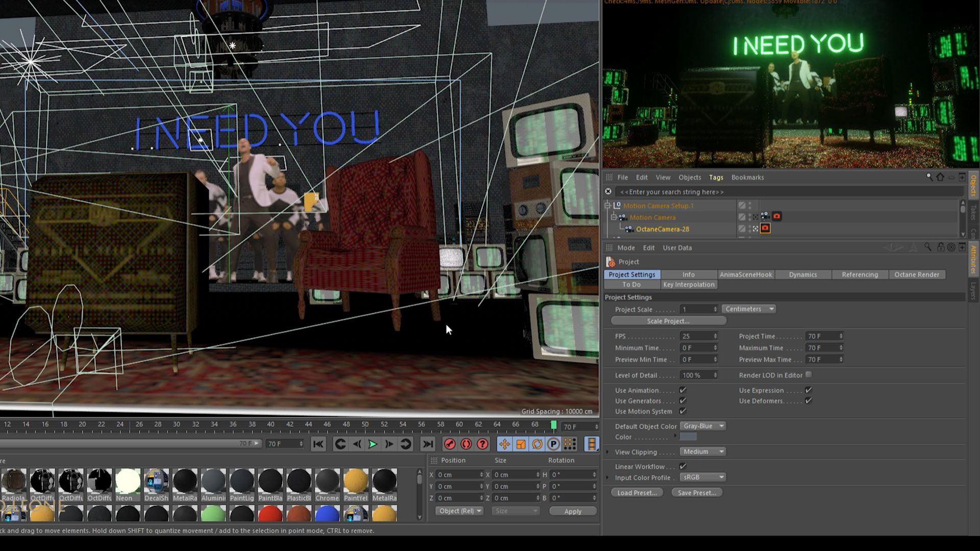Click the Default Object Color swatch
The height and width of the screenshot is (551, 980).
point(688,436)
